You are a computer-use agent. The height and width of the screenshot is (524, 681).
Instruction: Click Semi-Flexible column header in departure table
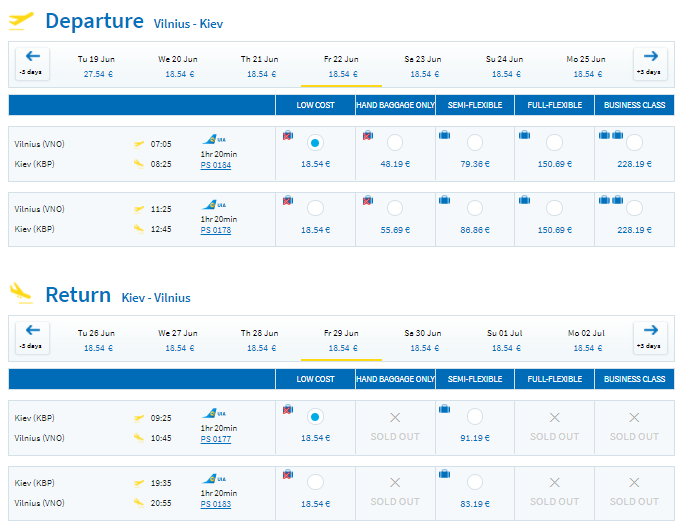pos(475,105)
